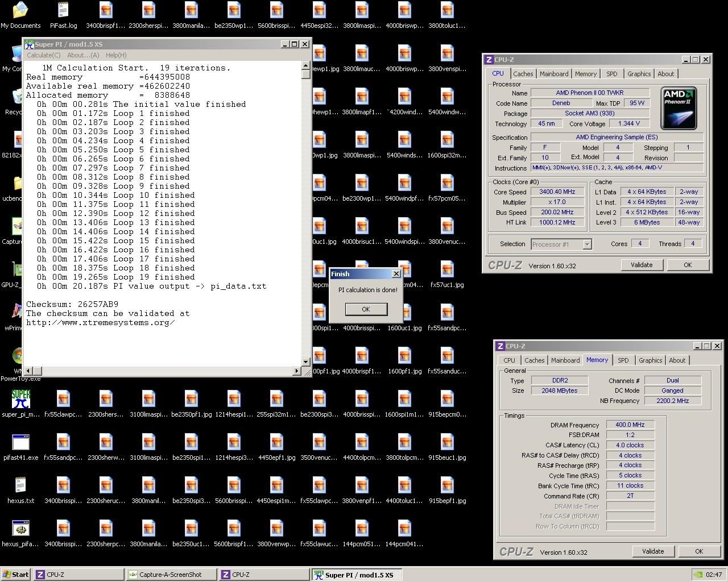Viewport: 728px width, 582px height.
Task: Select the be2350wp1 image file icon
Action: [234, 10]
